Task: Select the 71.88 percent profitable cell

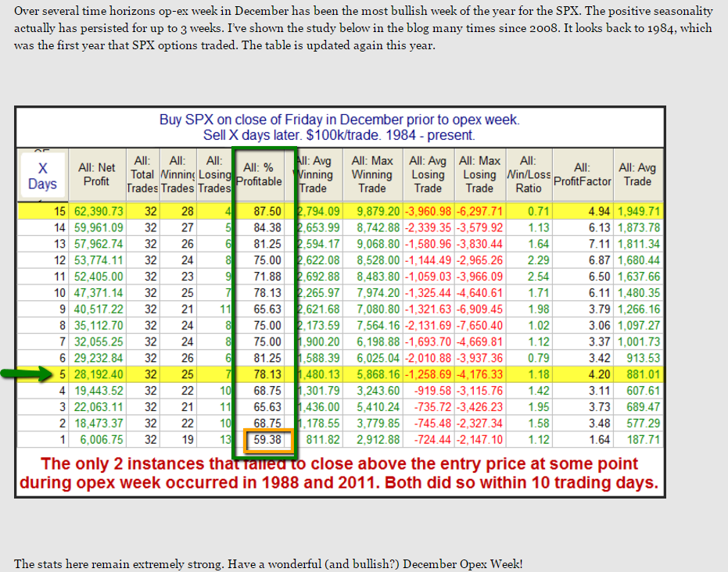Action: click(267, 277)
